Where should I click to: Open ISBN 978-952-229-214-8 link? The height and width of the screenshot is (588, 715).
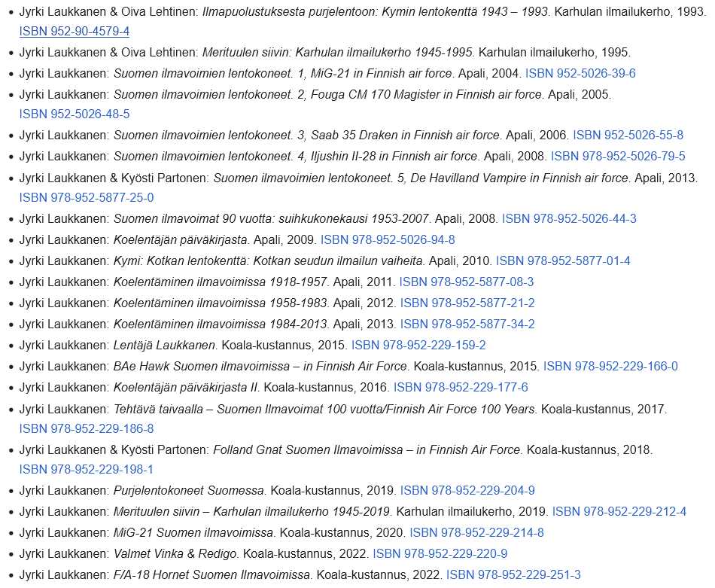click(x=476, y=532)
